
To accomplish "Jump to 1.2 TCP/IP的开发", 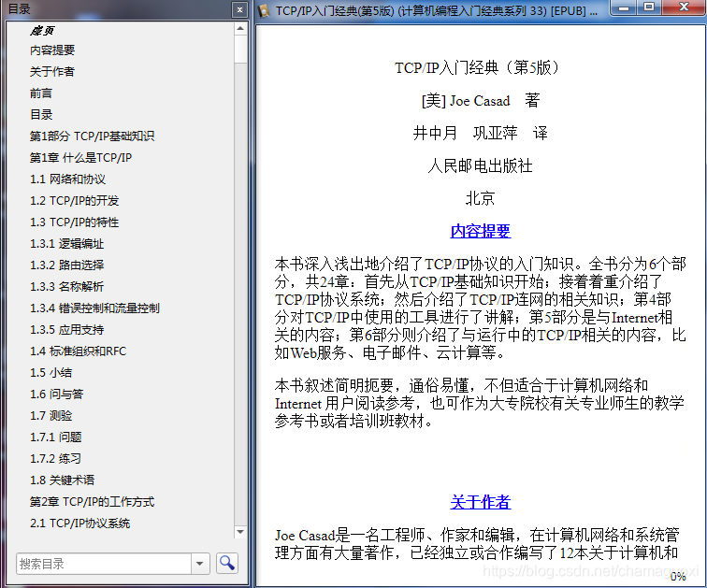I will pyautogui.click(x=75, y=200).
